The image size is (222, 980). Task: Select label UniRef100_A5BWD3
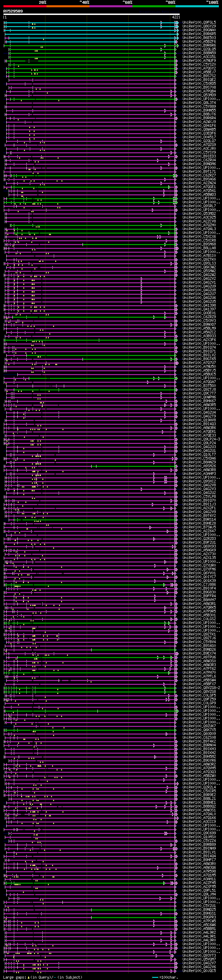click(199, 194)
